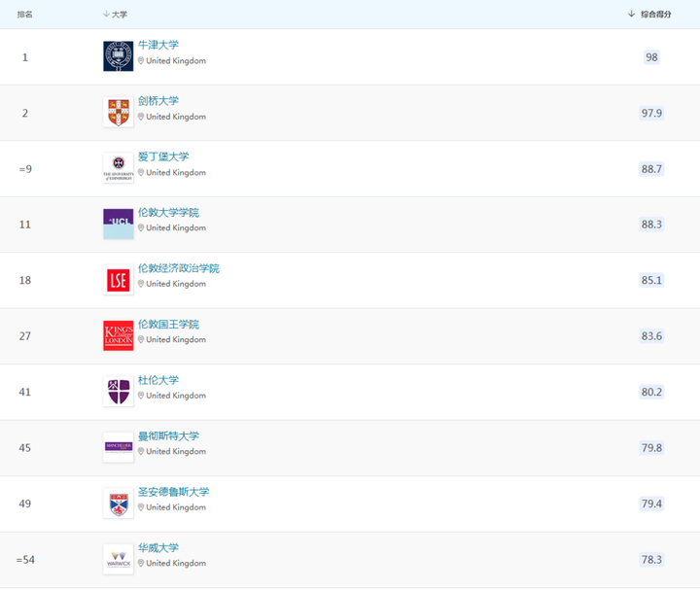Open the 牛津大学 link
This screenshot has width=700, height=590.
click(158, 45)
